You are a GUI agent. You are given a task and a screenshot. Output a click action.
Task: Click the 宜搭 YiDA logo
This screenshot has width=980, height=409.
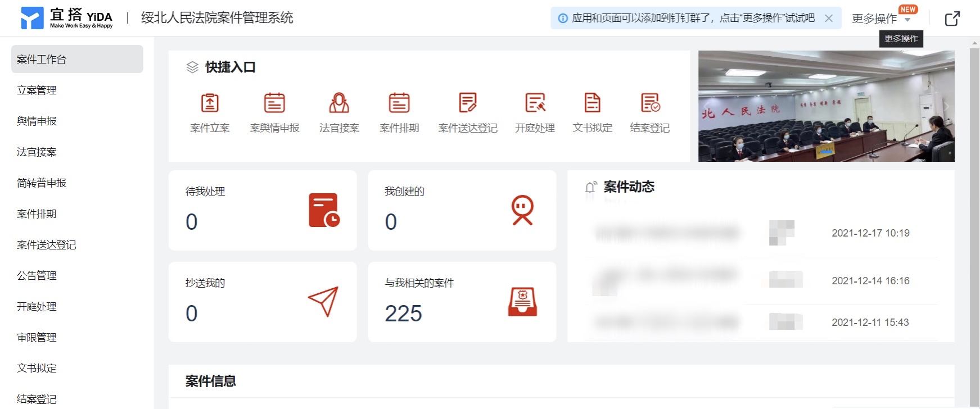coord(66,18)
